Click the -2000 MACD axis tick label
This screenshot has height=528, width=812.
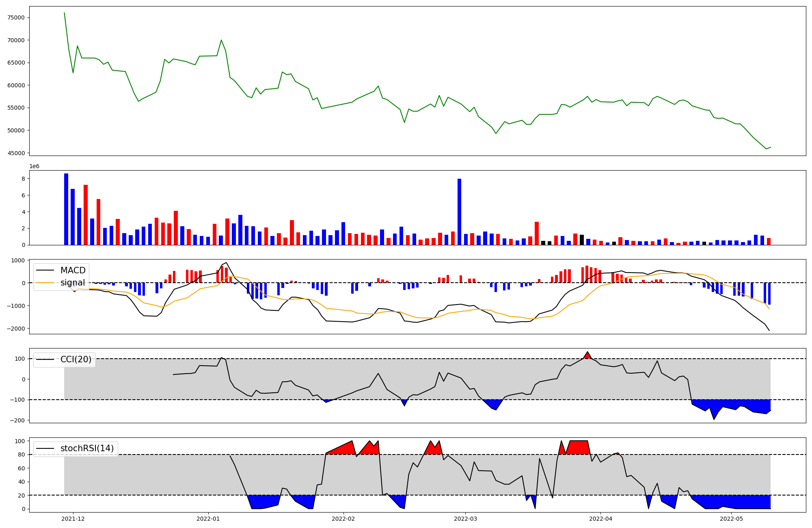tap(15, 329)
